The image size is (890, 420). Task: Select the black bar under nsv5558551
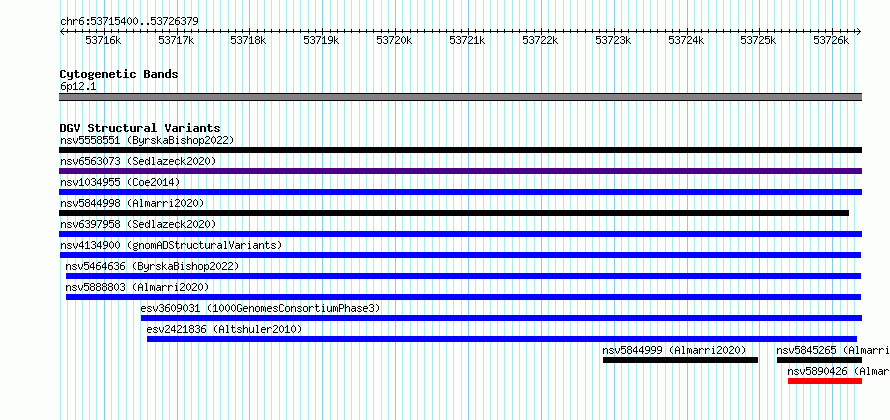click(460, 150)
